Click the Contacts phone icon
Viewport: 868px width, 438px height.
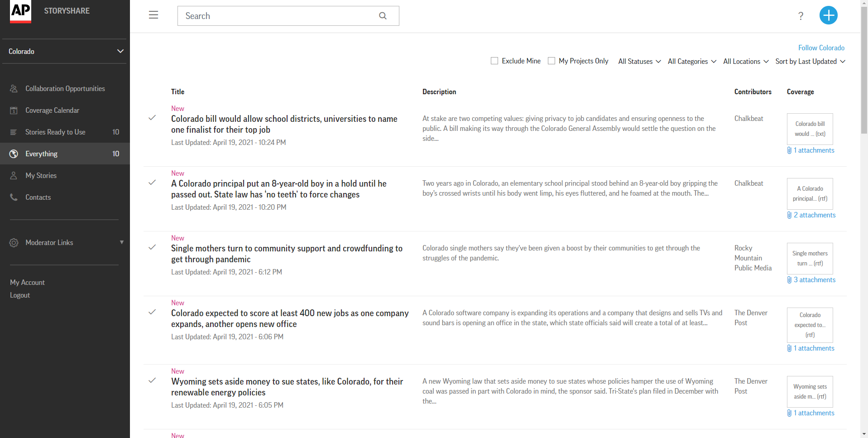14,197
